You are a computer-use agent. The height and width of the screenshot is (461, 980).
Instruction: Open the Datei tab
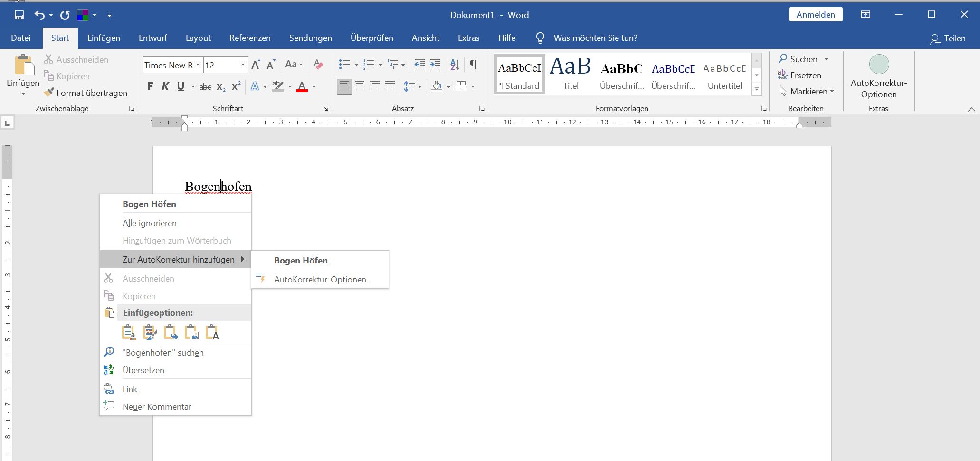coord(20,38)
